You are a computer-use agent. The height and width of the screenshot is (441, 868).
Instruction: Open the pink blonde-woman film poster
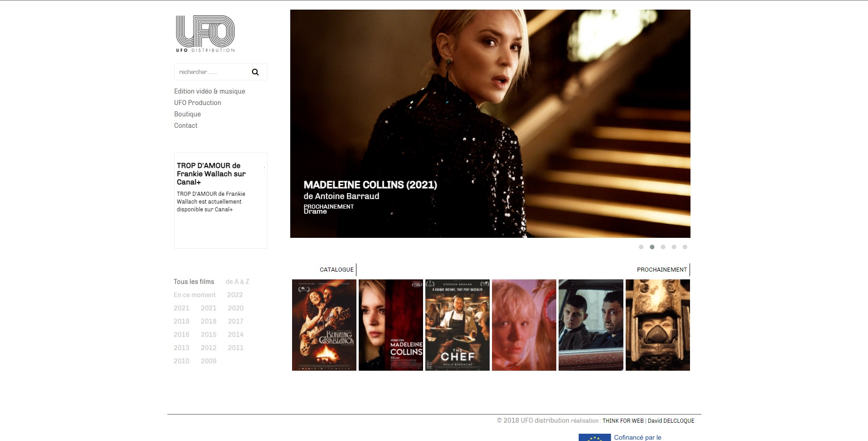coord(524,325)
